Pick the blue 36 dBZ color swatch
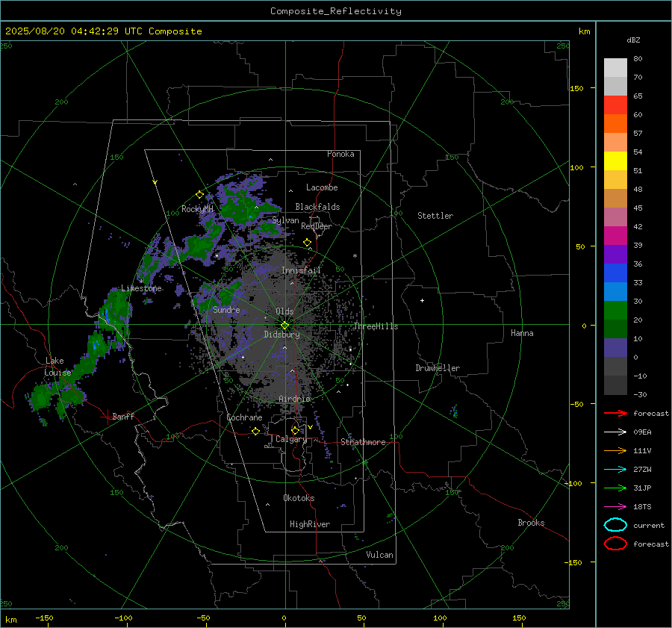 (615, 273)
